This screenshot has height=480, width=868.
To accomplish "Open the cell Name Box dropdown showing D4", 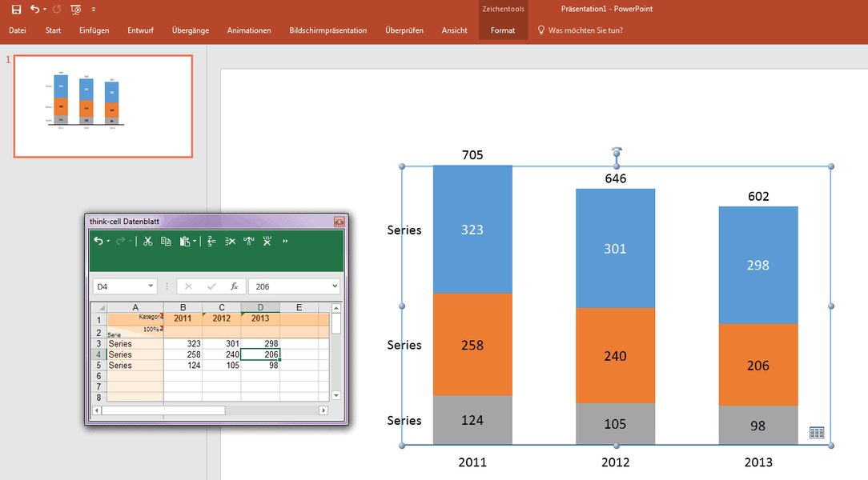I will click(151, 286).
